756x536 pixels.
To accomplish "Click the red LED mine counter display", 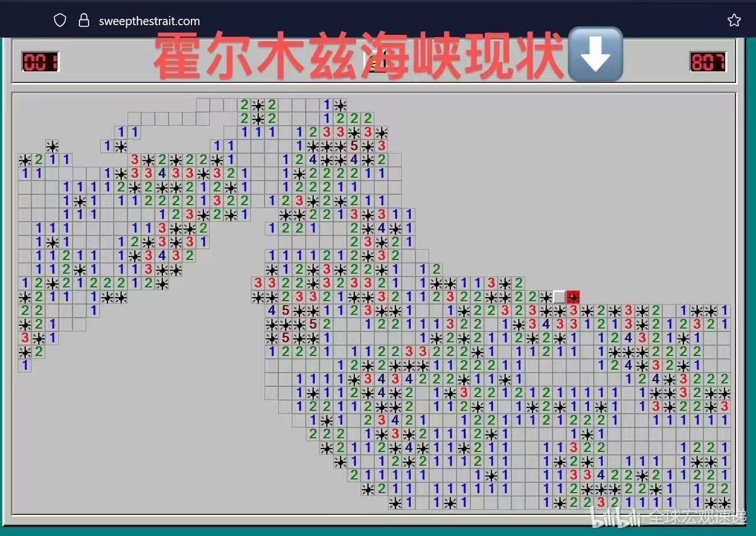I will pos(40,61).
